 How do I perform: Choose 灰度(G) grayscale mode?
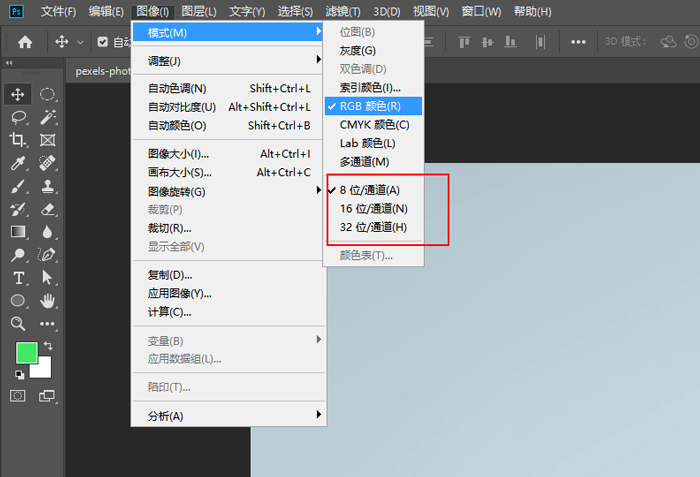373,50
